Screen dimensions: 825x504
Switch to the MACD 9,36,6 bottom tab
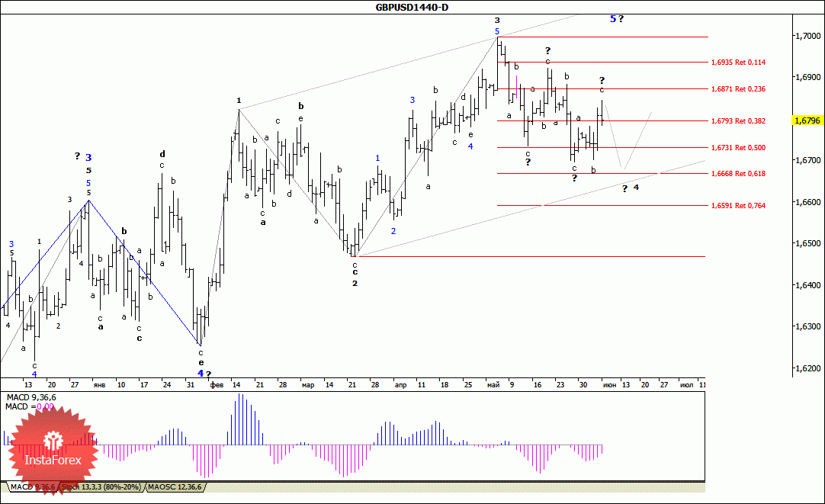(33, 487)
